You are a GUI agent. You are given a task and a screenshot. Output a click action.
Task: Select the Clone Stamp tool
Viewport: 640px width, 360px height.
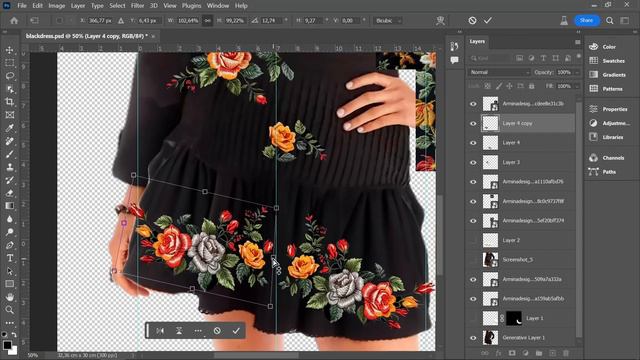[9, 167]
